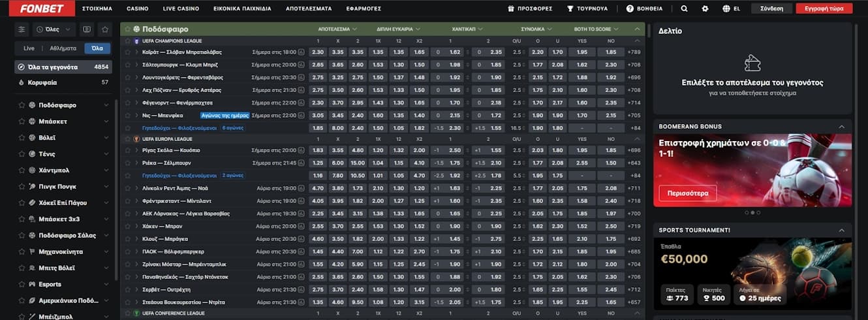Image resolution: width=868 pixels, height=320 pixels.
Task: Click the football icon in the green Ποδόσφαιρο header
Action: tap(136, 29)
